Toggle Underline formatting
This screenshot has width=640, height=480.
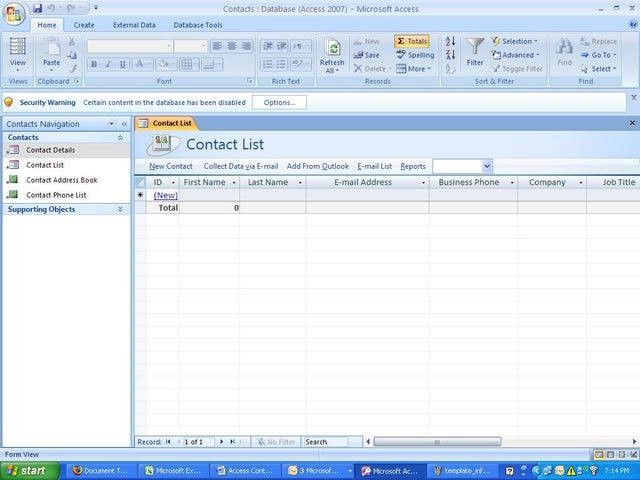click(x=122, y=64)
